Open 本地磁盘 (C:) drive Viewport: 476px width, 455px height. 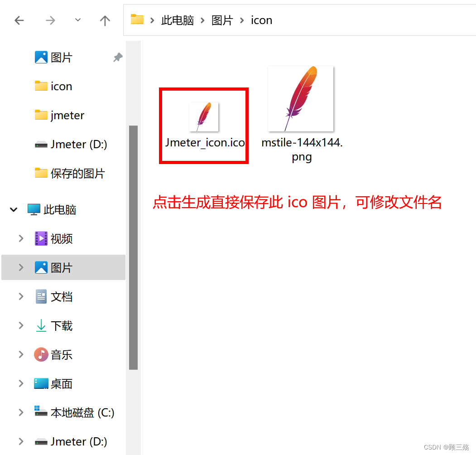(x=74, y=412)
